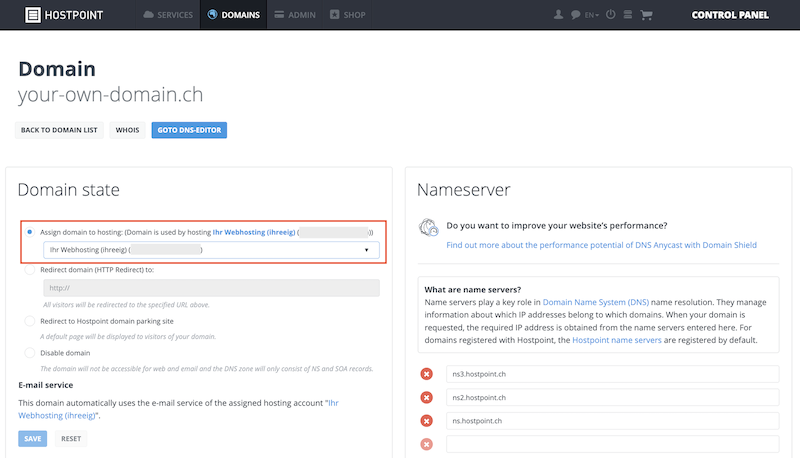Click Back to Domain List button
Viewport: 800px width, 458px height.
(59, 130)
